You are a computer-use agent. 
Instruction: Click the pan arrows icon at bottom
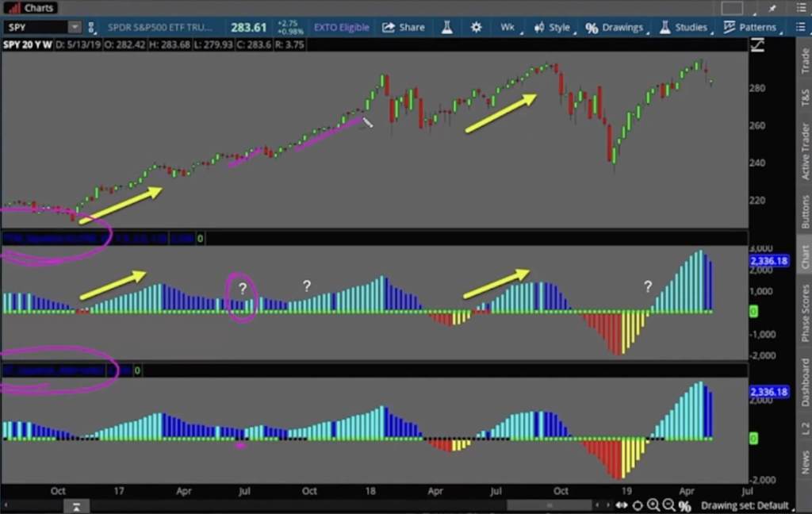coord(622,505)
